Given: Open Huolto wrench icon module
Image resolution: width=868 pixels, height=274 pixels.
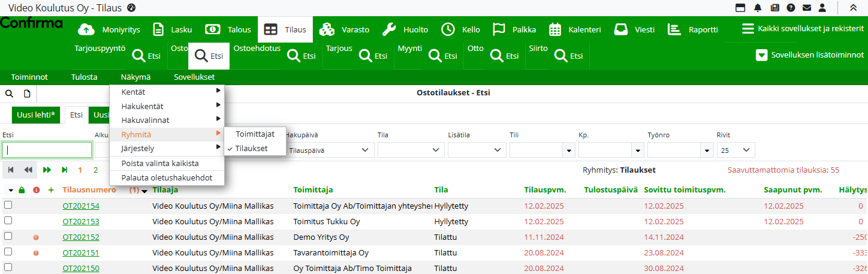Looking at the screenshot, I should point(389,29).
